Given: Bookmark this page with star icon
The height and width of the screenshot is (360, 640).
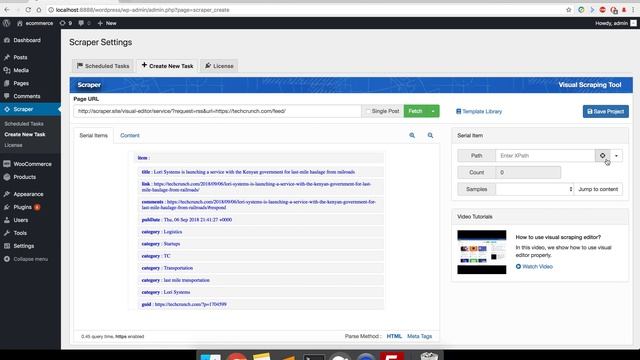Looking at the screenshot, I should click(569, 10).
